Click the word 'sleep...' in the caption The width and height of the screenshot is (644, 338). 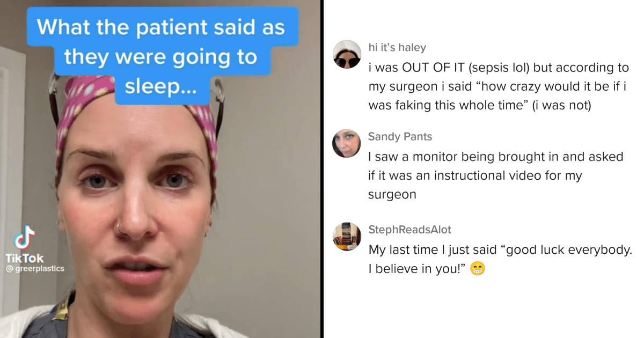[161, 86]
